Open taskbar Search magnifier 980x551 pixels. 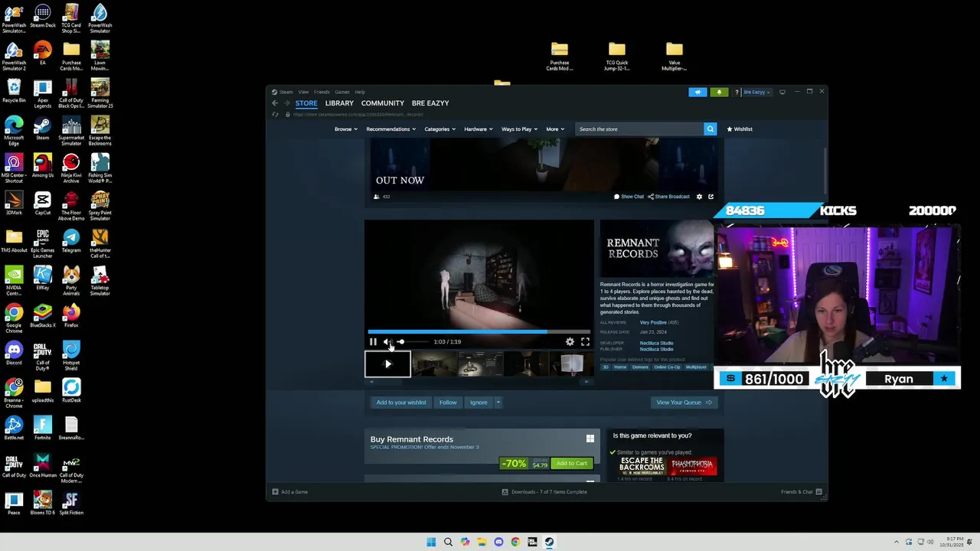448,542
